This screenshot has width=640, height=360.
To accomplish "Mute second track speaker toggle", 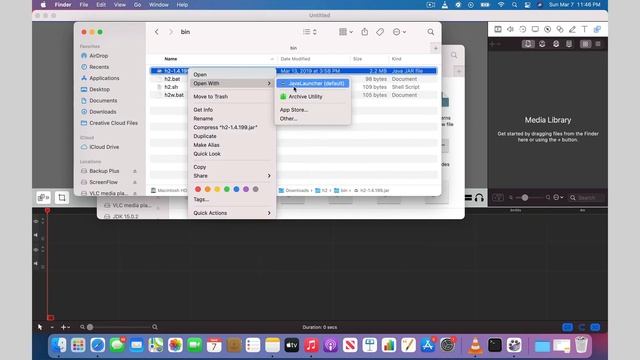I will (x=36, y=264).
